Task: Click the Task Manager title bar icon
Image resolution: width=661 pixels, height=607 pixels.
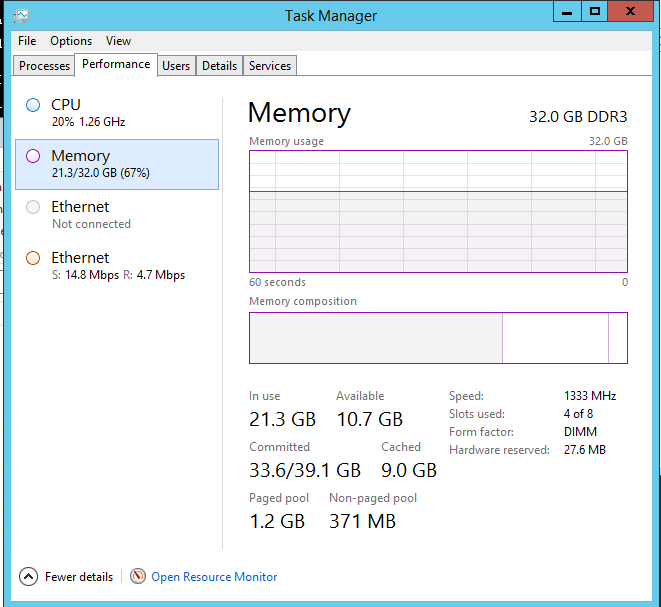Action: (x=21, y=16)
